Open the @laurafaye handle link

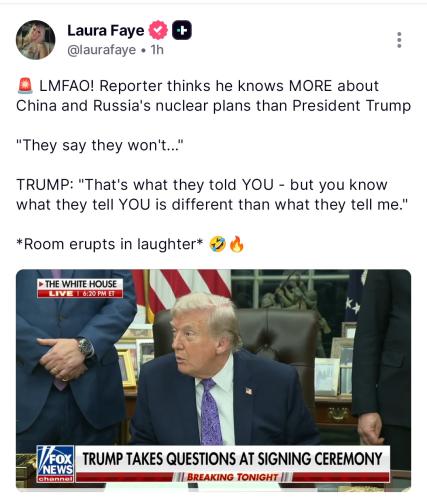click(102, 50)
